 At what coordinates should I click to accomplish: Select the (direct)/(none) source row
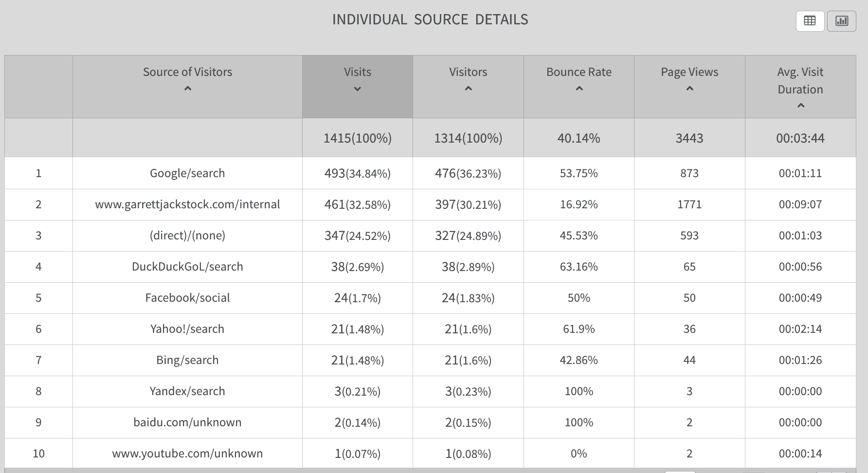pyautogui.click(x=187, y=236)
